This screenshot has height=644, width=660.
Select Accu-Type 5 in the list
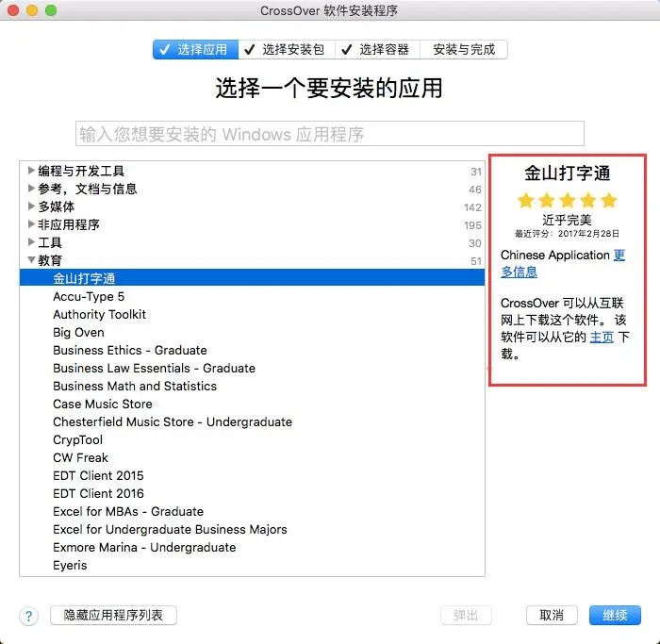[x=252, y=297]
